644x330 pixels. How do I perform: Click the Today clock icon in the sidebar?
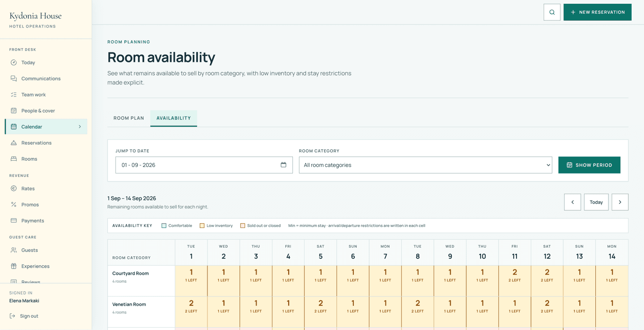coord(14,62)
